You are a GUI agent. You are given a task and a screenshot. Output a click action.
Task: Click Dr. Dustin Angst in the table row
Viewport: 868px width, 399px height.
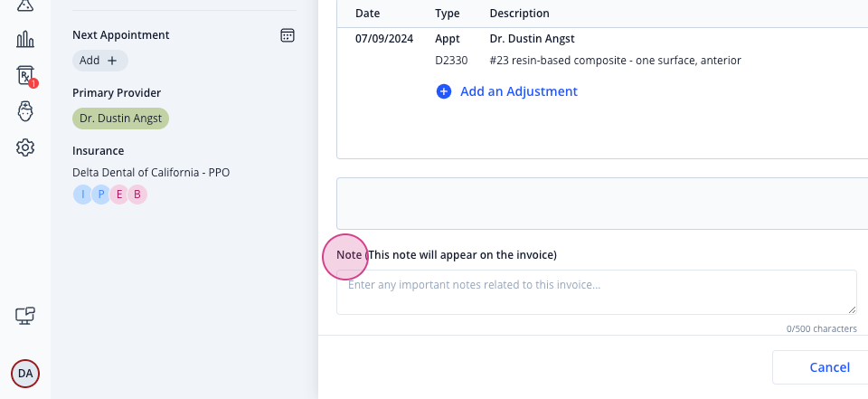pyautogui.click(x=532, y=39)
